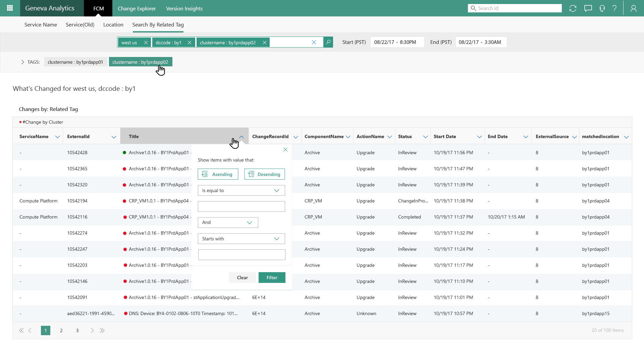Click the support headset icon

click(x=602, y=8)
